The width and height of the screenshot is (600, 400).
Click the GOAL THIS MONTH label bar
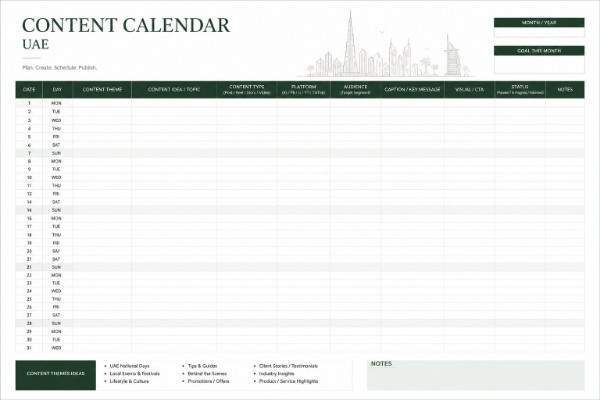(x=539, y=51)
